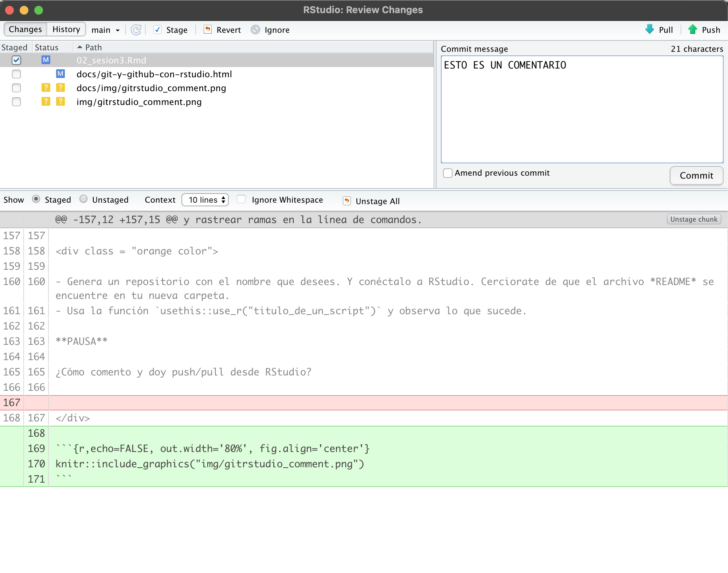Open the Context 10 lines dropdown

point(205,200)
